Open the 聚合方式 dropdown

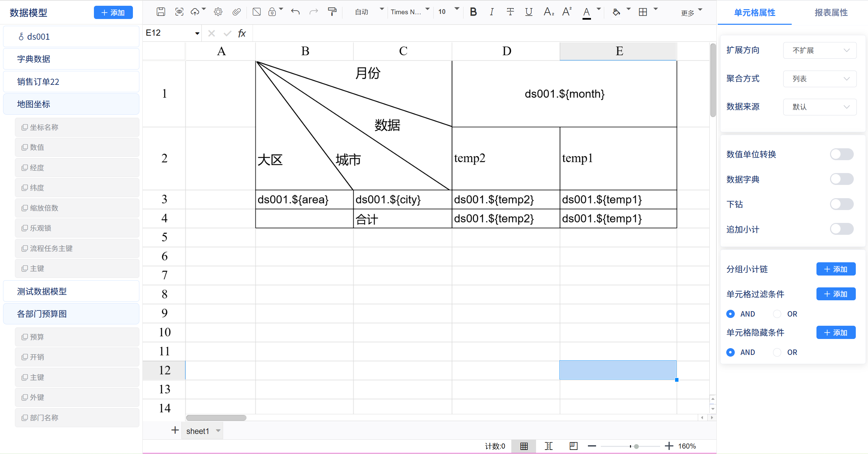tap(820, 79)
